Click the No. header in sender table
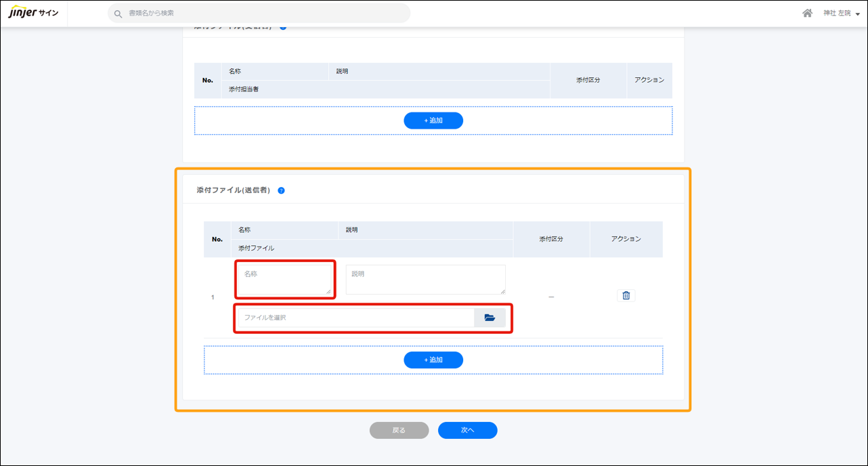Image resolution: width=868 pixels, height=466 pixels. [x=217, y=239]
